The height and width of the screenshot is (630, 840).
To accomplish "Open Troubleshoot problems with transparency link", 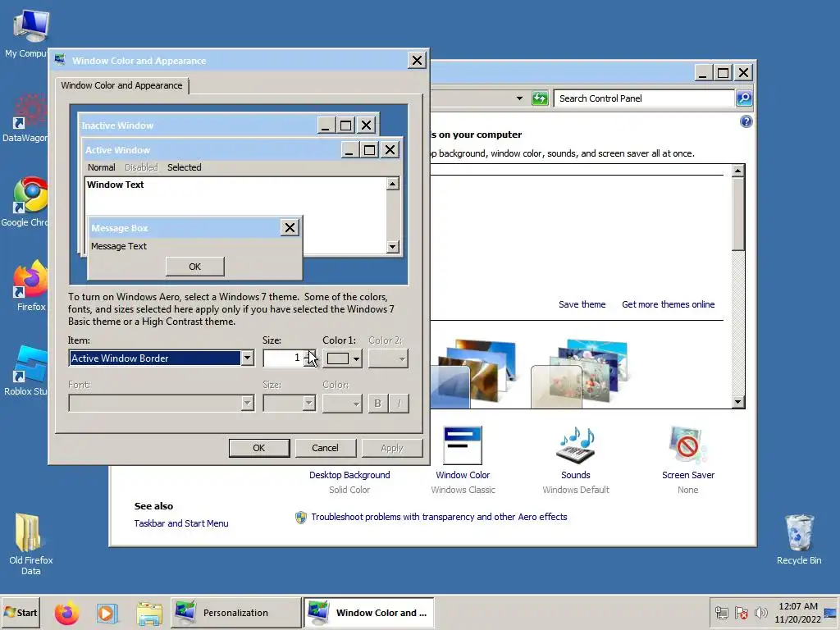I will click(x=440, y=517).
